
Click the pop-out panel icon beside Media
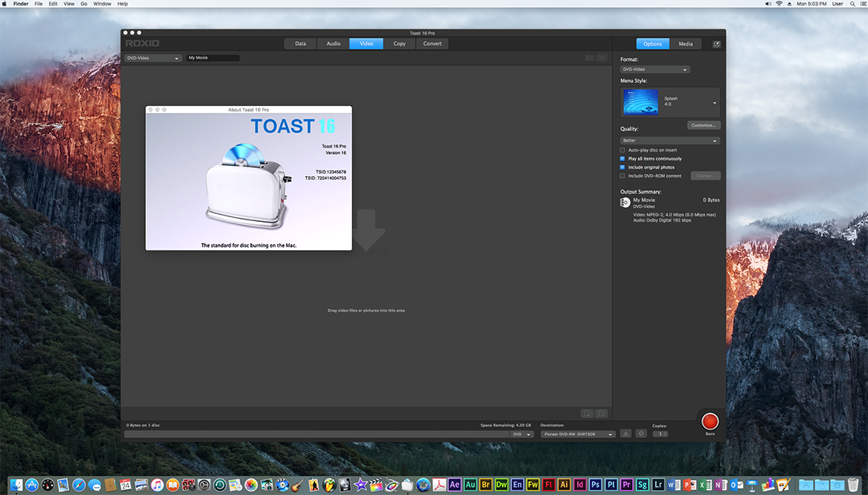click(716, 44)
